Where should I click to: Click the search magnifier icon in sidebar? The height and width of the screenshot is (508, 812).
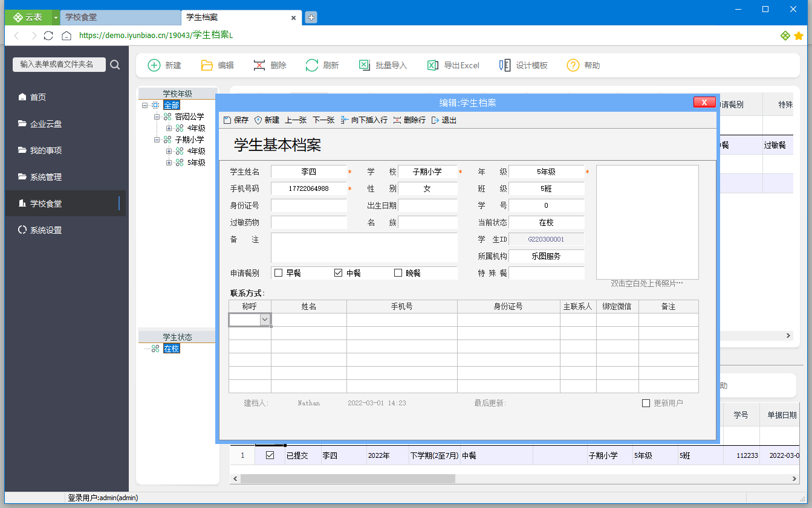click(x=115, y=65)
